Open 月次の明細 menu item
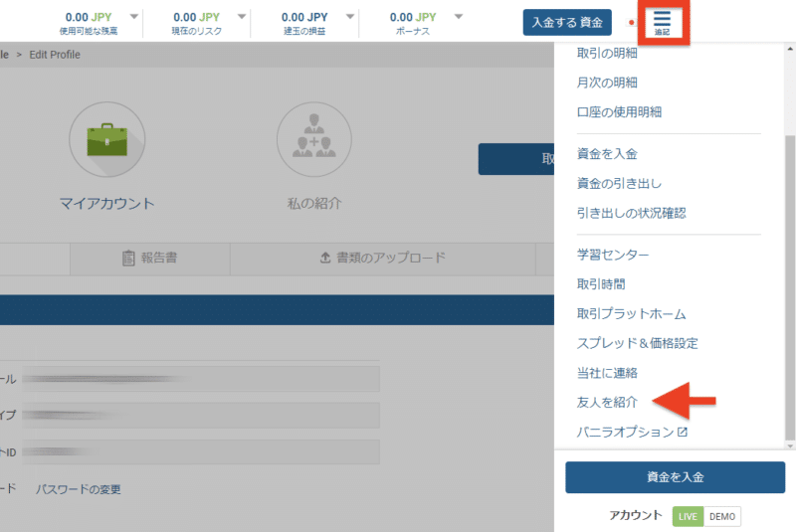796x532 pixels. 607,83
